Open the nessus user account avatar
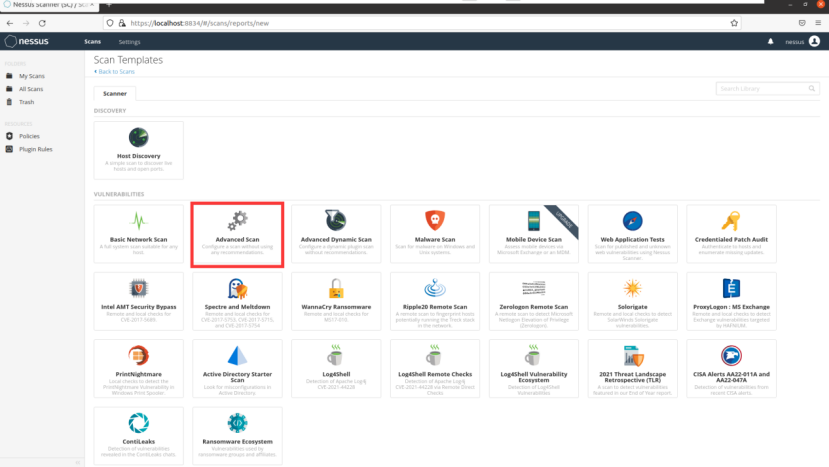The image size is (829, 467). pos(814,41)
